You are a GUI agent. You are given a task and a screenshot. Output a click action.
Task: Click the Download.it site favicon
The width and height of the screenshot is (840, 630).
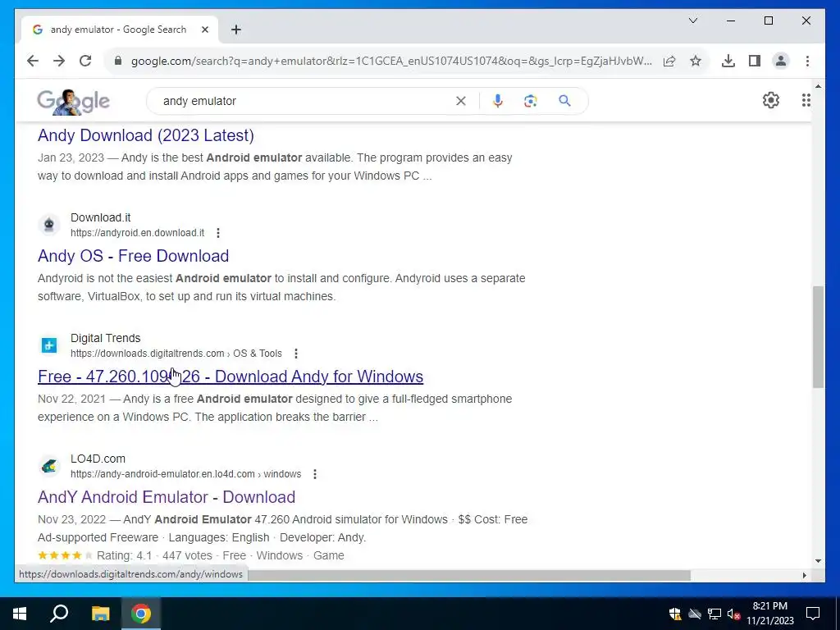click(48, 225)
